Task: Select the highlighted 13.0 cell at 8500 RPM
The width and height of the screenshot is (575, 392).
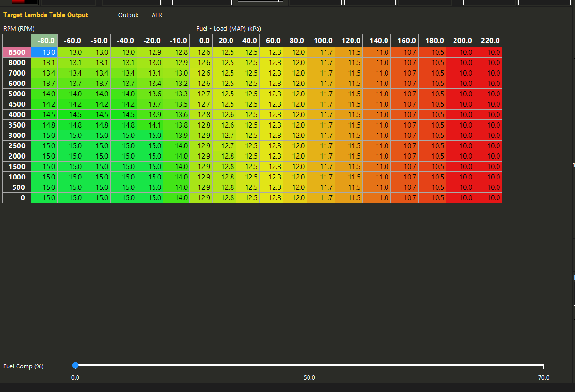Action: 44,52
